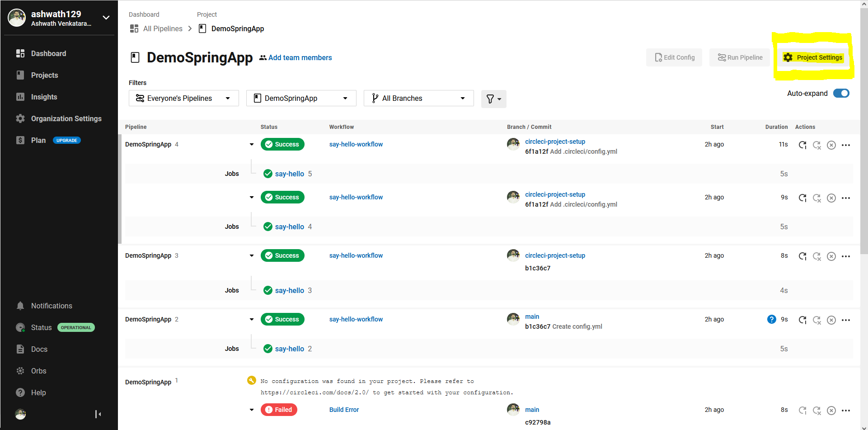
Task: Click the blue help icon beside 9s duration
Action: point(771,319)
